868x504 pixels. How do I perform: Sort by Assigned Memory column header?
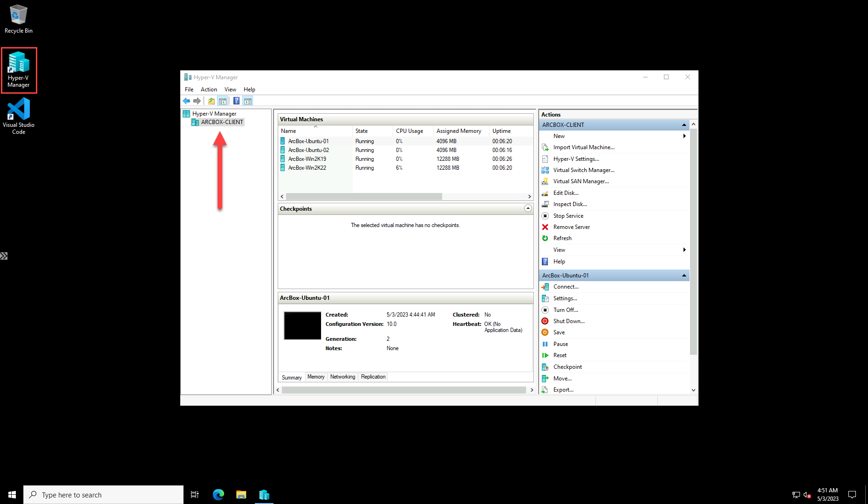(x=461, y=131)
